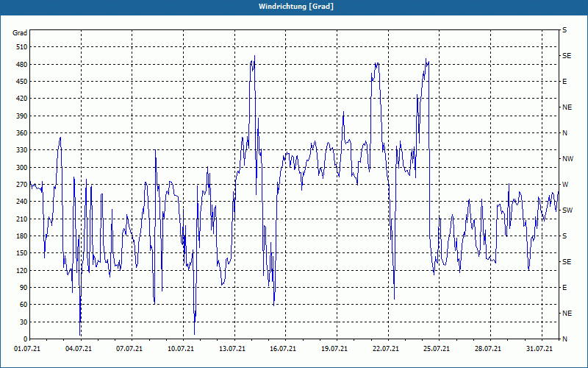Select date label 19.07.21
The width and height of the screenshot is (588, 368).
coord(334,349)
